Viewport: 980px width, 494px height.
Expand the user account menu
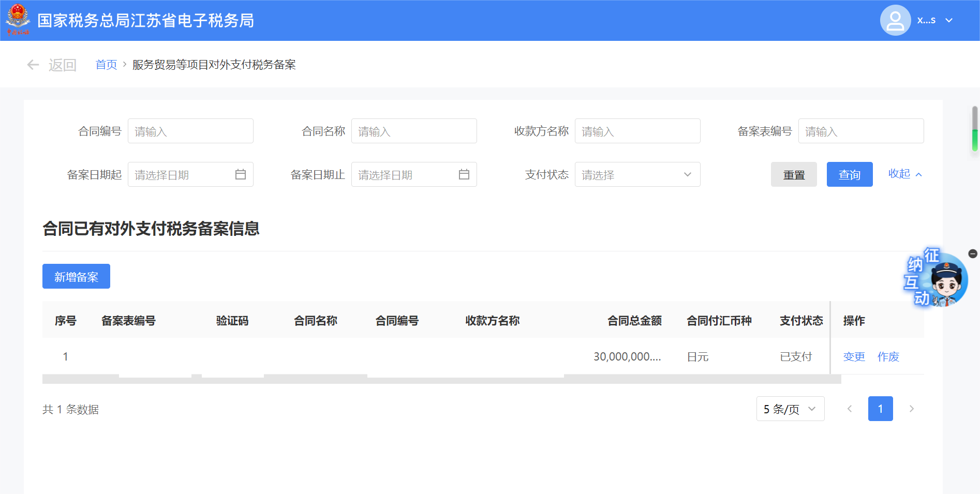(x=949, y=20)
